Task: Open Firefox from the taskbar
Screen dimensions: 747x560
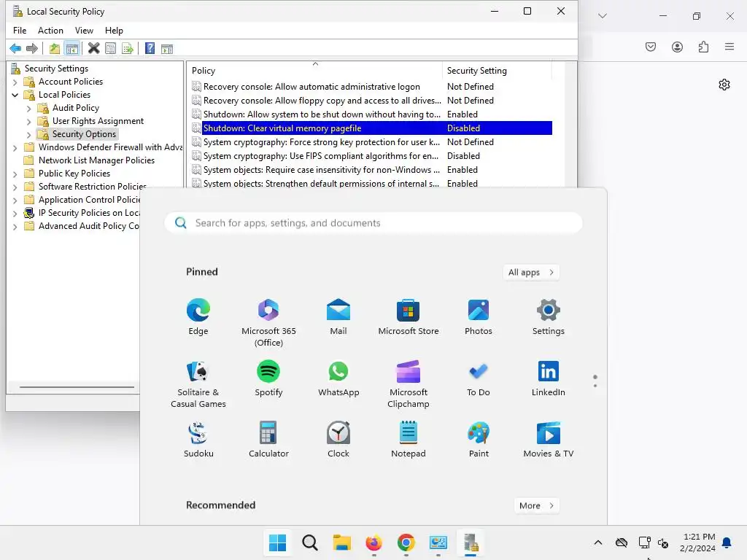Action: (374, 542)
